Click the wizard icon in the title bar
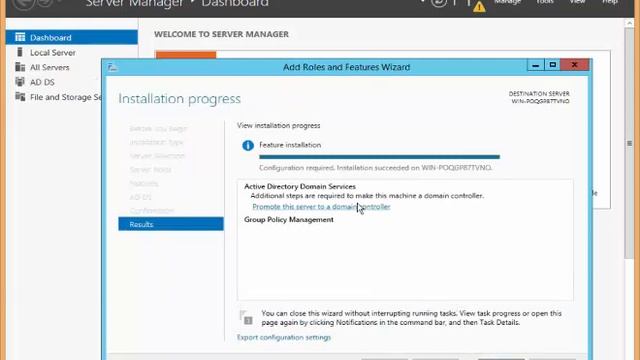The image size is (640, 360). (112, 67)
